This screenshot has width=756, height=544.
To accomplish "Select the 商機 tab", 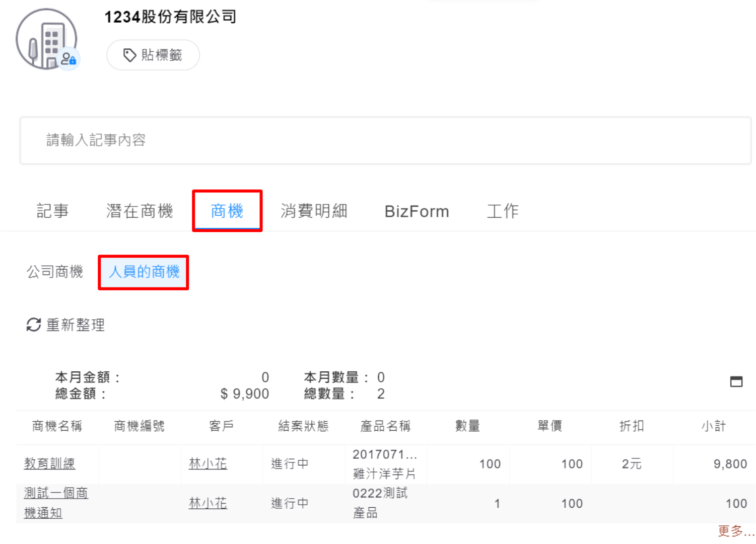I will 227,211.
